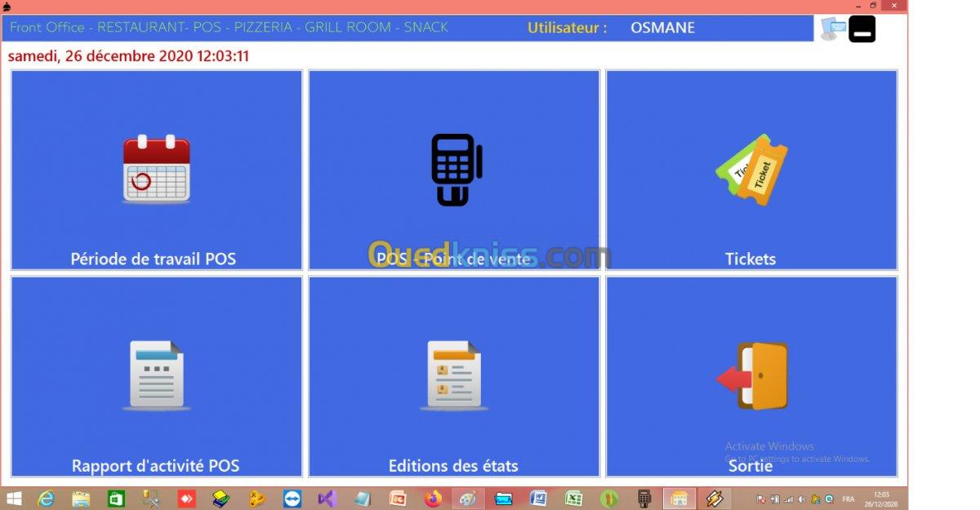The width and height of the screenshot is (980, 510).
Task: Open the volume speaker icon in the tray
Action: [x=802, y=499]
